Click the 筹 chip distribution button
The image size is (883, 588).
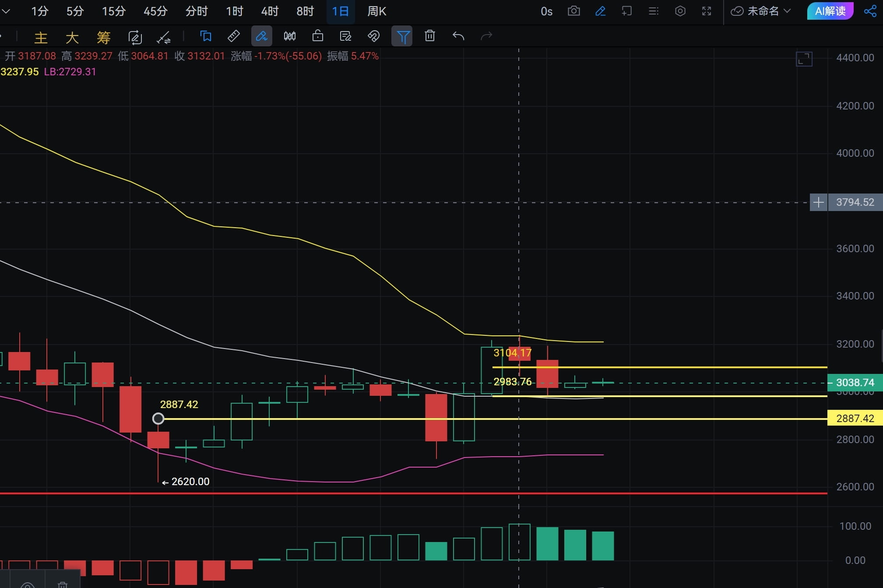103,38
